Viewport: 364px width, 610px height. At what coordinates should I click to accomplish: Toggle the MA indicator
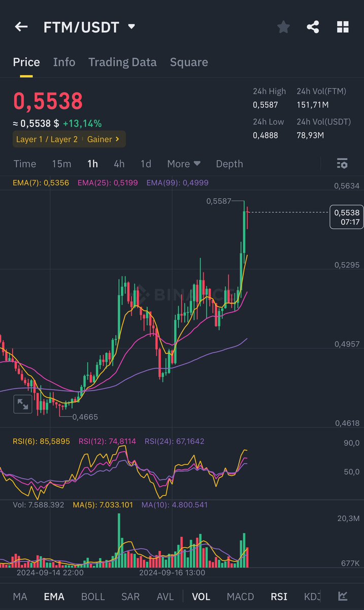point(20,597)
